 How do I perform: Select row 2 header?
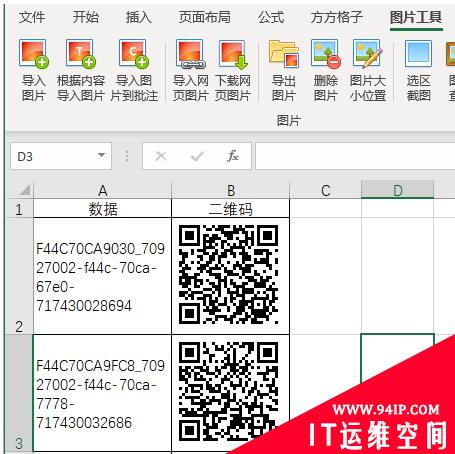19,276
